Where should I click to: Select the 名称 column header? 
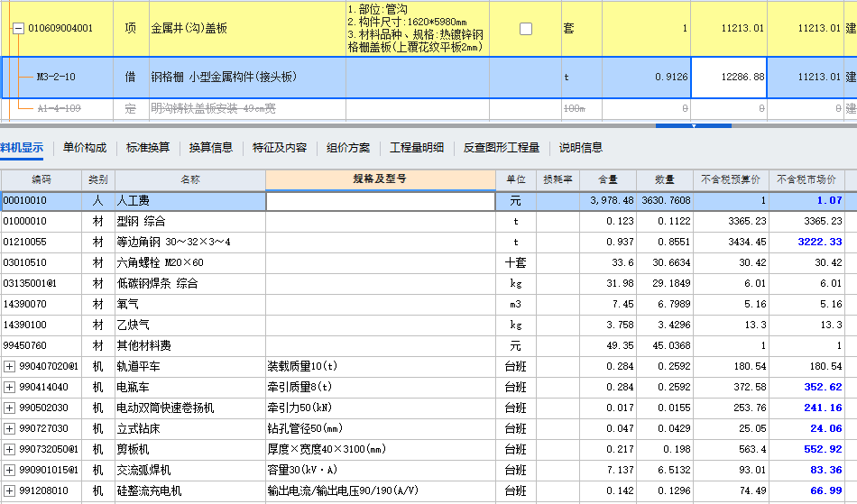coord(190,179)
